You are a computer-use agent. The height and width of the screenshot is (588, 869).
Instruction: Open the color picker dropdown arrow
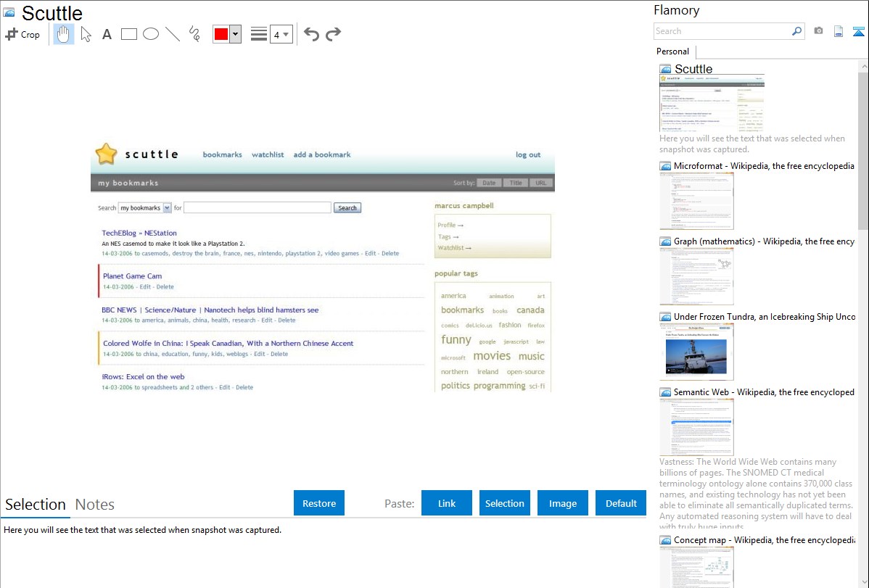pos(236,34)
